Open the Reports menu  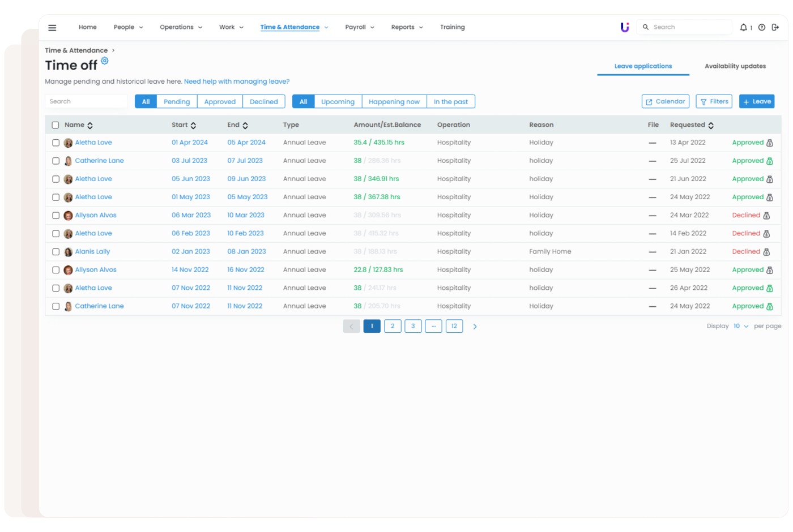(406, 27)
